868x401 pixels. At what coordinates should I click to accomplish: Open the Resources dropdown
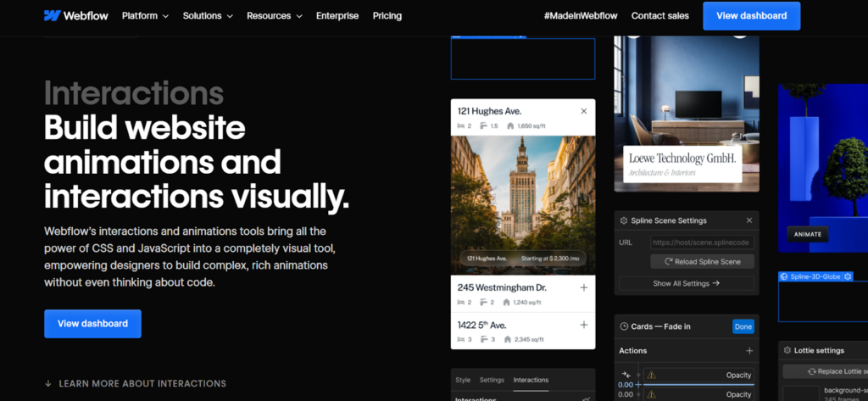[275, 16]
